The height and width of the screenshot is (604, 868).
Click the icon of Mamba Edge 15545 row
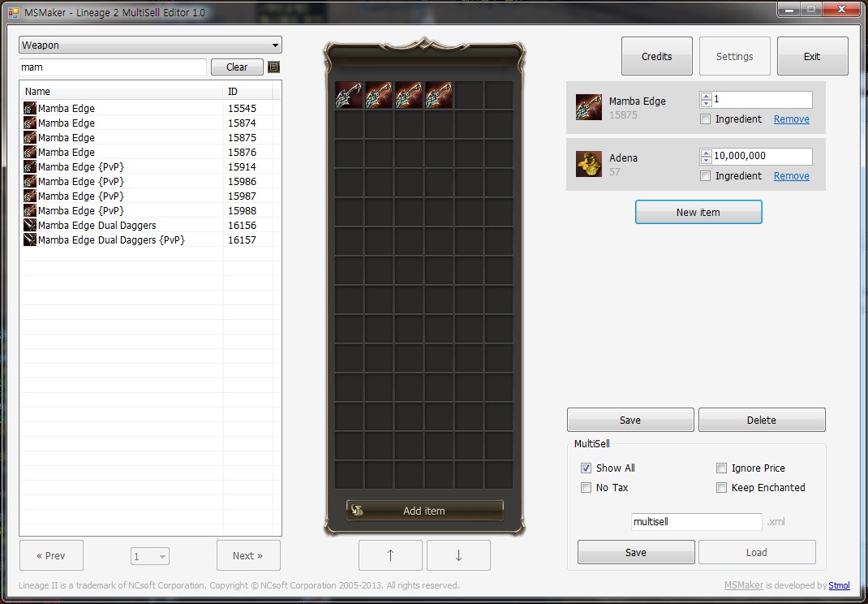[30, 108]
